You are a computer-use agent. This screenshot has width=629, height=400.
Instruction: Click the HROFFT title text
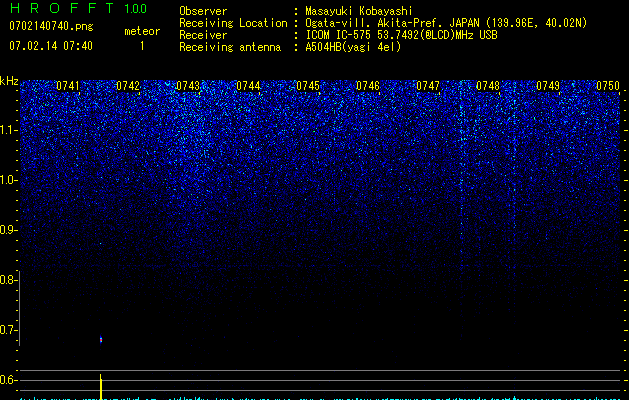tap(62, 8)
